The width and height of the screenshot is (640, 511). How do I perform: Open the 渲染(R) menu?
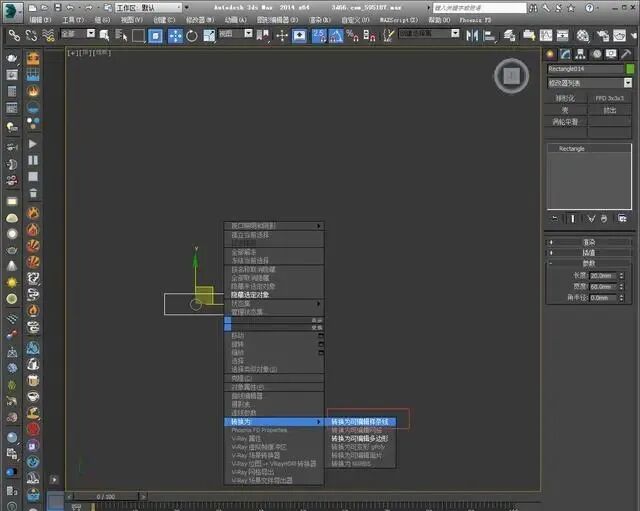(320, 20)
